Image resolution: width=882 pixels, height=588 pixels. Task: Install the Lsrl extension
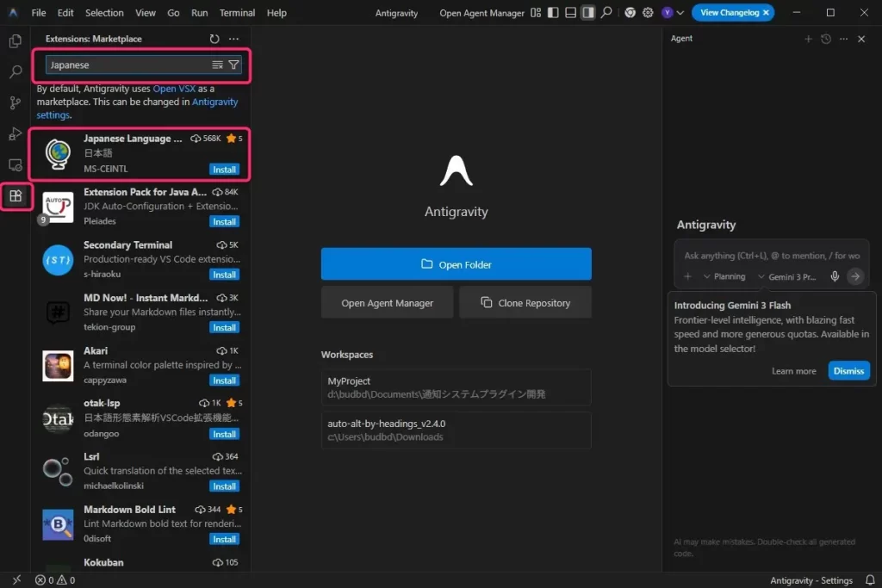click(224, 486)
